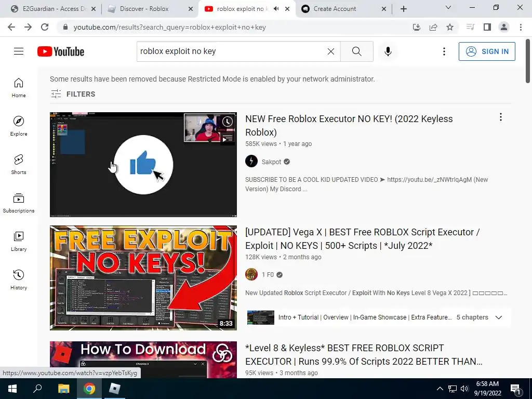Image resolution: width=532 pixels, height=399 pixels.
Task: Click the magnifier search button
Action: [356, 51]
